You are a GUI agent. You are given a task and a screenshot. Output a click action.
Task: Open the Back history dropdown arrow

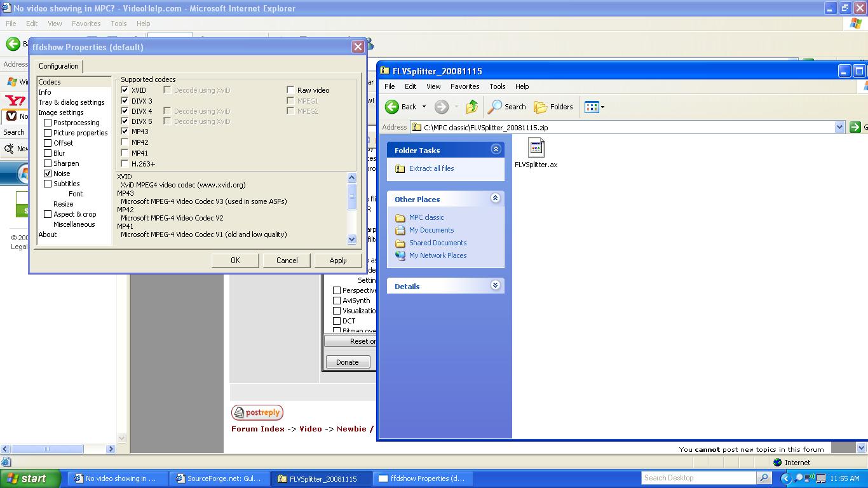[424, 107]
